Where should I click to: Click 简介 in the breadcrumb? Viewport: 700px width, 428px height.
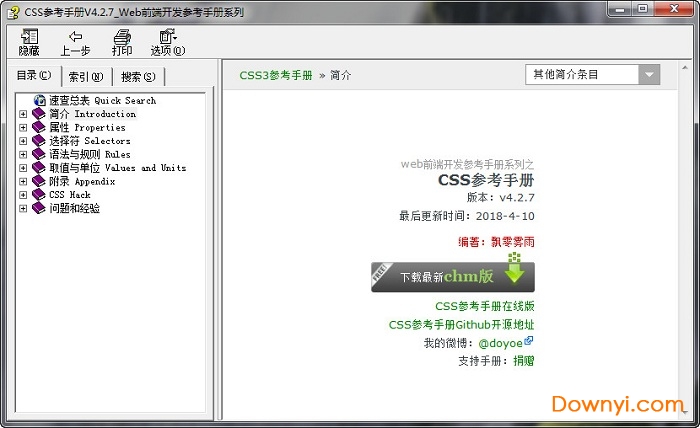point(341,75)
